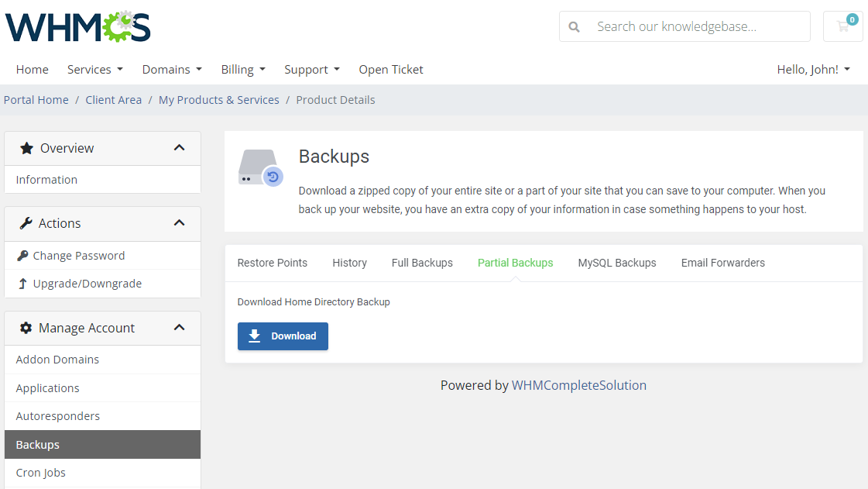Image resolution: width=868 pixels, height=489 pixels.
Task: Open the Support dropdown menu
Action: tap(312, 69)
